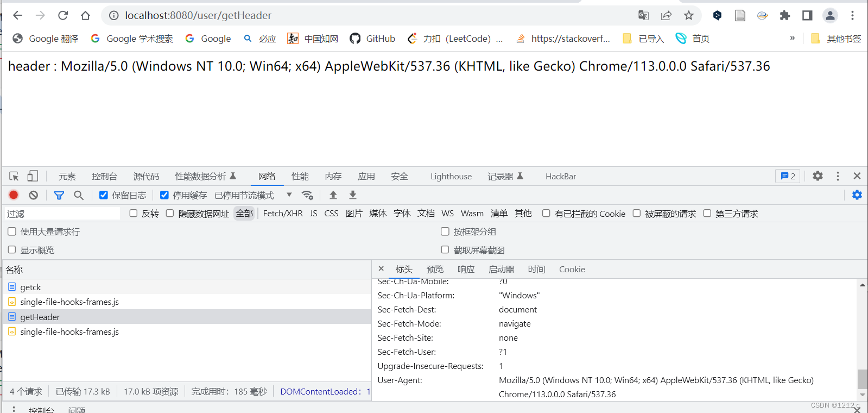The image size is (868, 413).
Task: Enable 按框架分组 checkbox
Action: (445, 231)
